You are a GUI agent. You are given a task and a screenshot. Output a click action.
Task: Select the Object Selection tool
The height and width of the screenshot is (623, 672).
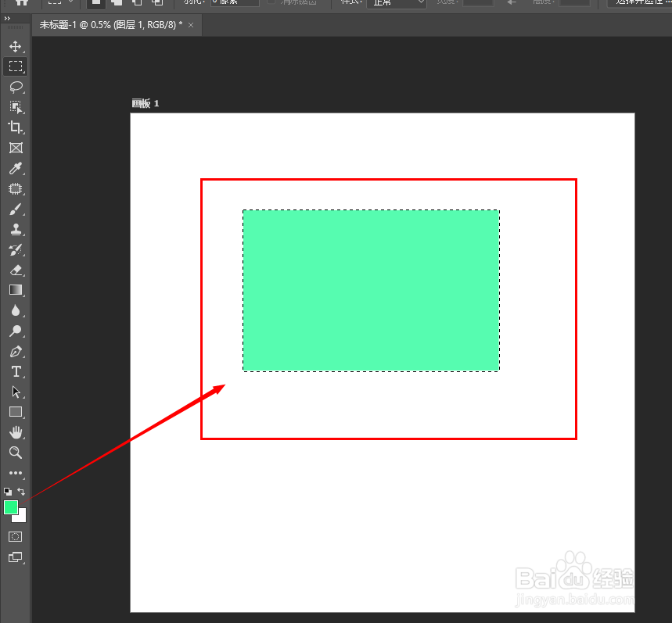tap(16, 107)
